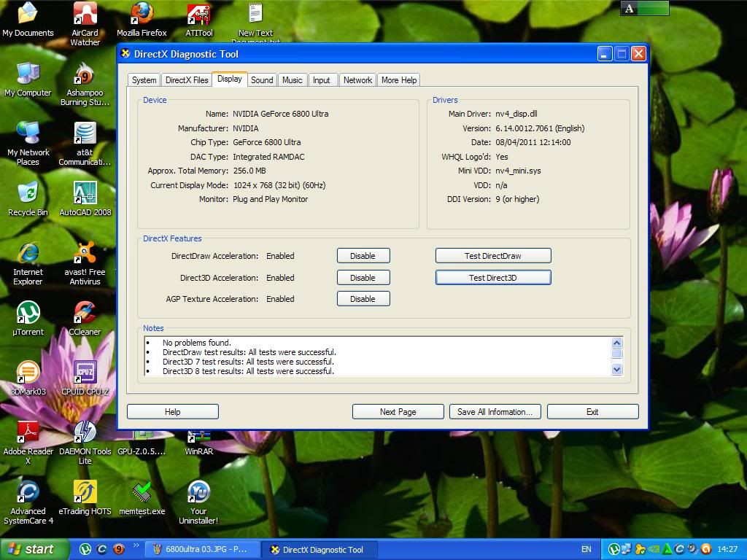The width and height of the screenshot is (747, 560).
Task: Exit the DirectX Diagnostic Tool
Action: [x=592, y=411]
